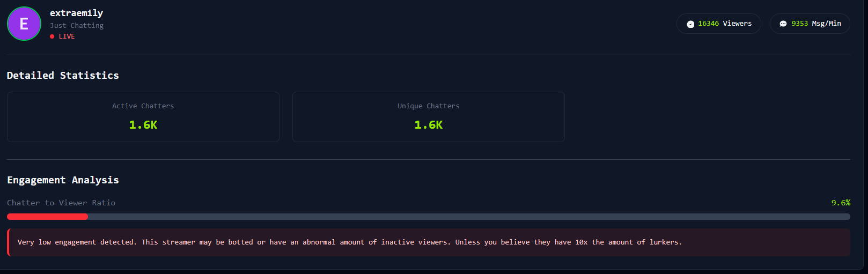Select the Active Chatters stat card

143,117
